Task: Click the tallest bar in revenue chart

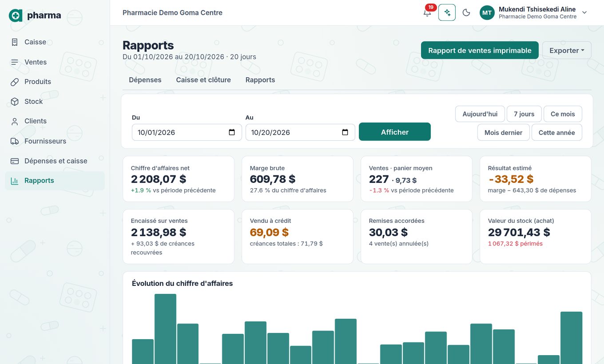Action: (x=165, y=329)
